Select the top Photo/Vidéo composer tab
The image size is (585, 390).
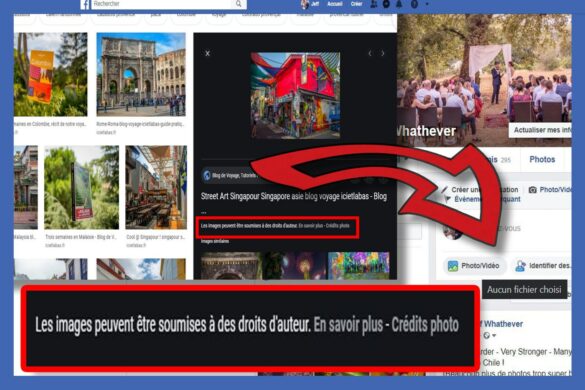coord(550,190)
